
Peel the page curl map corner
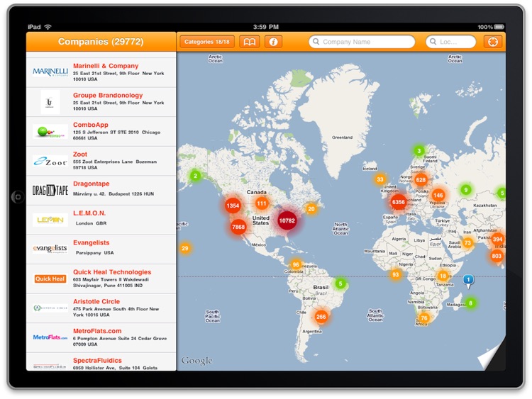(x=492, y=354)
